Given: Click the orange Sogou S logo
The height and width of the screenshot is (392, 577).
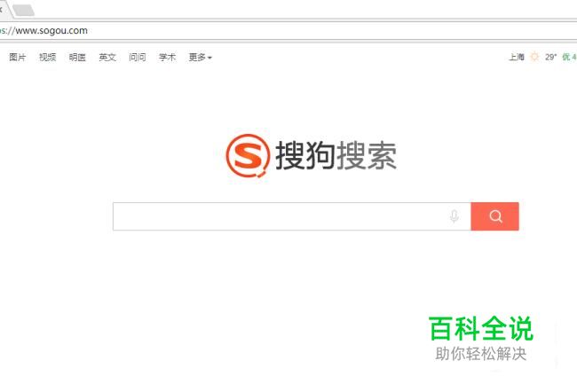Looking at the screenshot, I should click(x=248, y=155).
